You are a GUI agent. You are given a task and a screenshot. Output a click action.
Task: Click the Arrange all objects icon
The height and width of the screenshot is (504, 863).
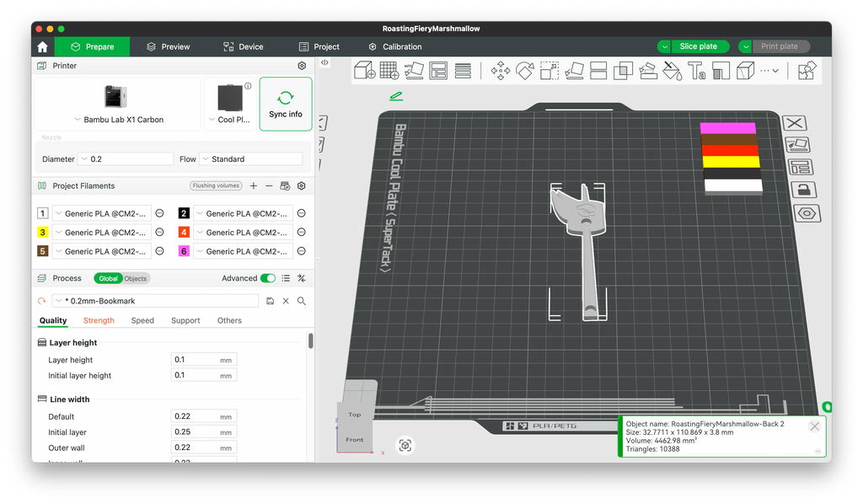pyautogui.click(x=438, y=71)
